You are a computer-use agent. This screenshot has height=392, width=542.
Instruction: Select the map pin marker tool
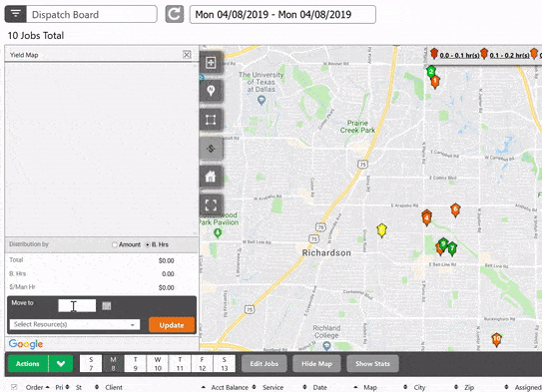click(211, 91)
